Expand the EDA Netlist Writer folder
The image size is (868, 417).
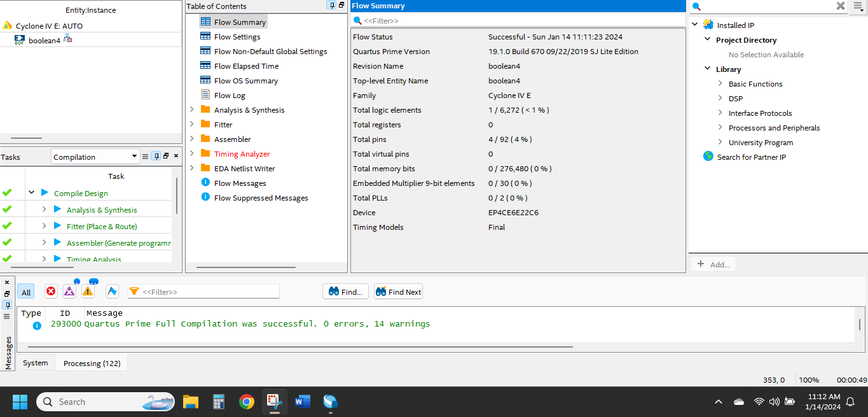192,168
